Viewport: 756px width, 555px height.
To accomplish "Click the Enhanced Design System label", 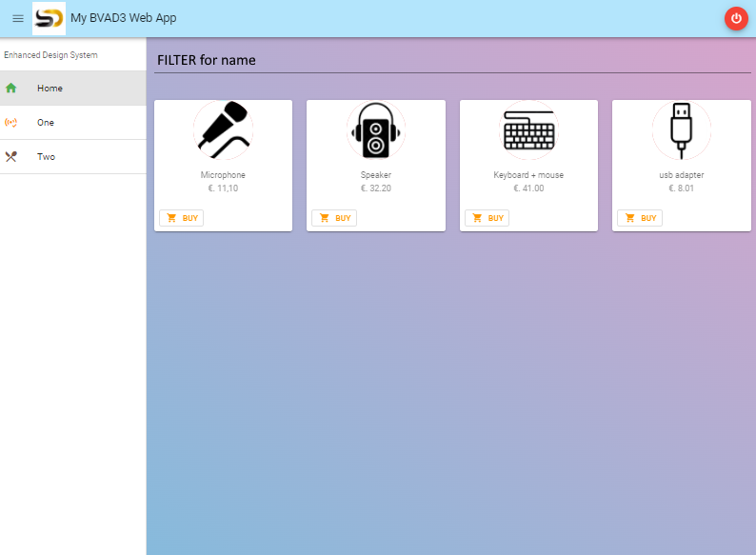I will point(50,55).
